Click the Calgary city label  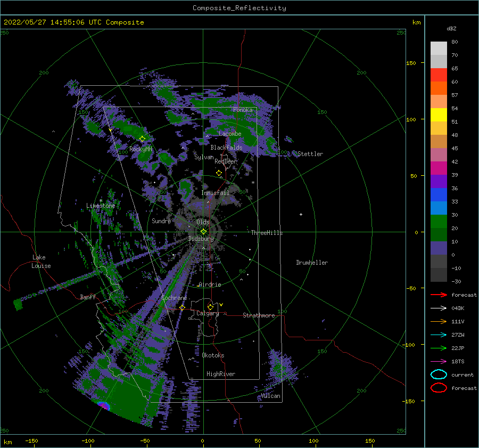208,313
